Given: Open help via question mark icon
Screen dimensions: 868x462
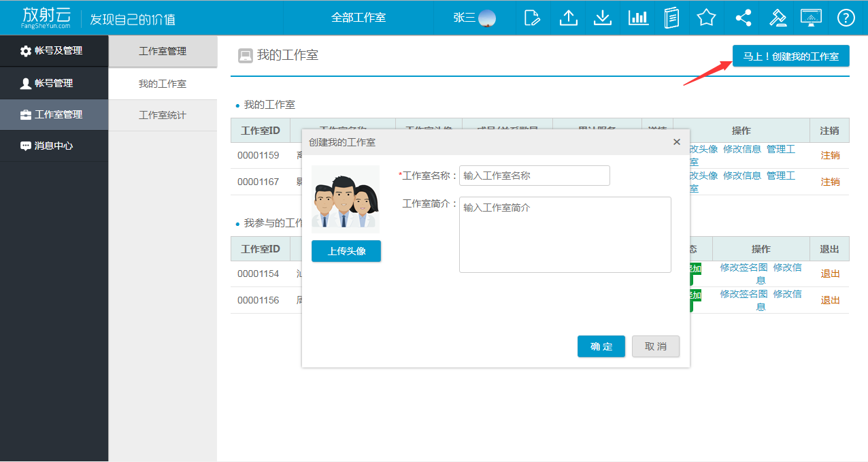Looking at the screenshot, I should [846, 18].
